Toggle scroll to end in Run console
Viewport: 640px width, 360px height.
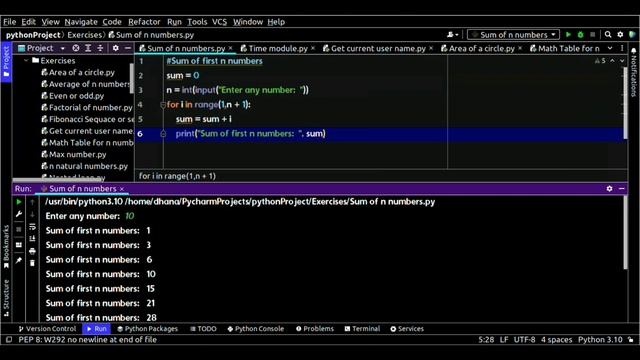coord(32,239)
